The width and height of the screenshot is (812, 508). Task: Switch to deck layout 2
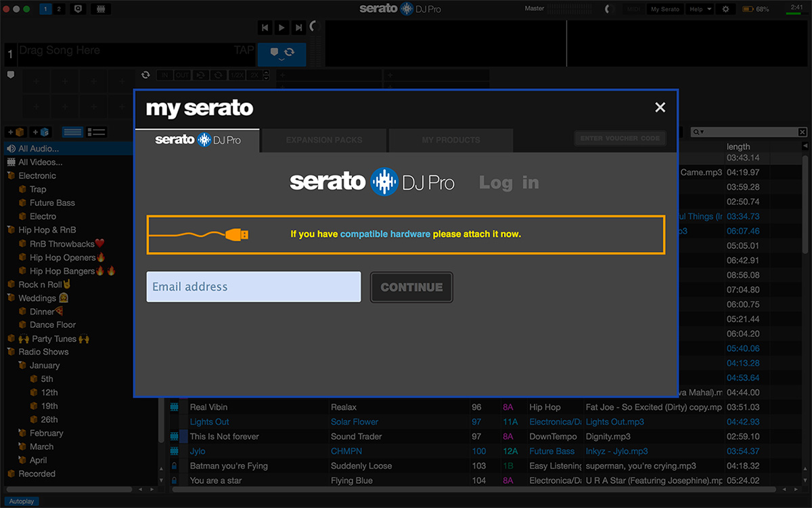pyautogui.click(x=59, y=9)
